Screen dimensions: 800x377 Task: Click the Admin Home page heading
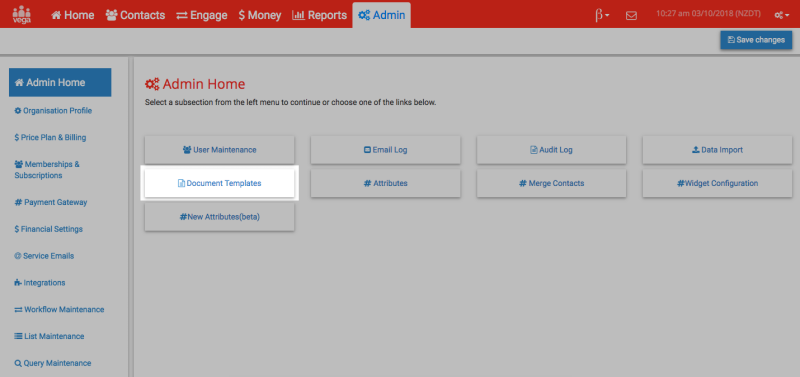(204, 84)
